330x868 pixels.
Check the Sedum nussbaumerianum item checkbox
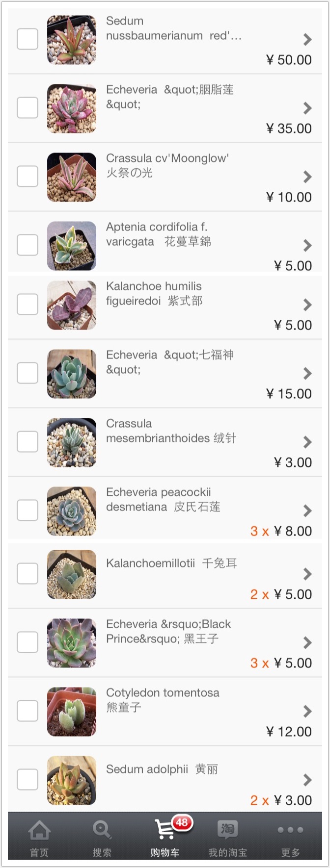(27, 39)
